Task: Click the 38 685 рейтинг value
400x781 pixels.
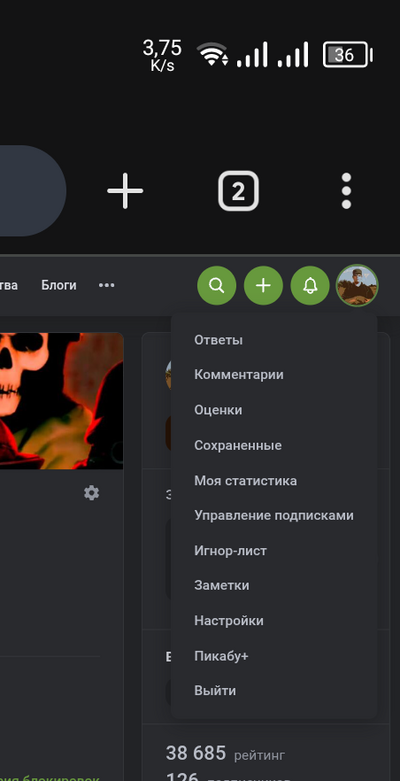Action: tap(225, 753)
